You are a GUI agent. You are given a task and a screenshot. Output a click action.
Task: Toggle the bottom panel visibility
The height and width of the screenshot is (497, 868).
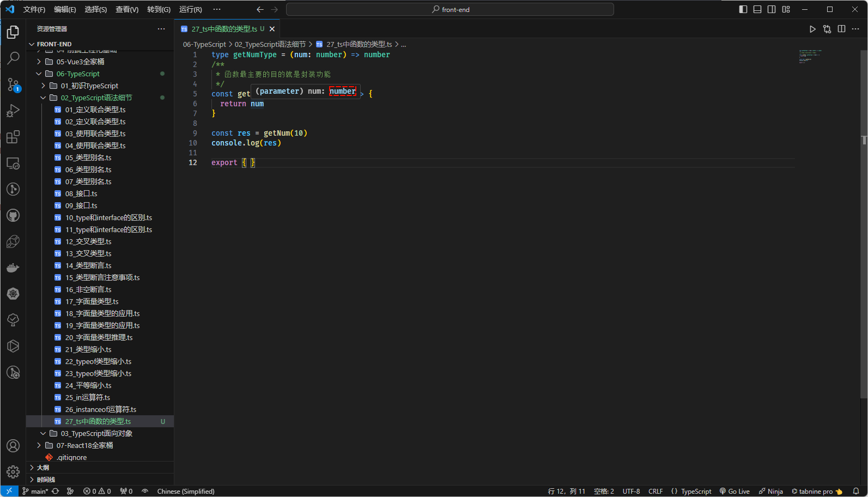pos(757,9)
